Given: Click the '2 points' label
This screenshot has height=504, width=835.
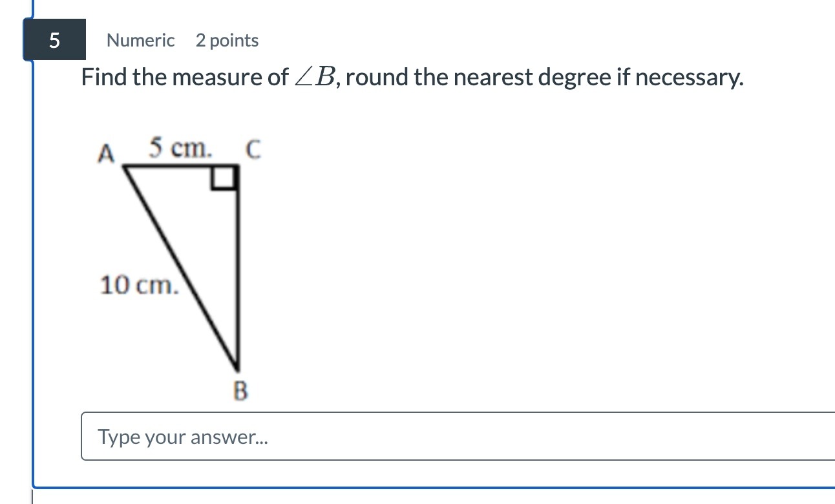Looking at the screenshot, I should [x=227, y=41].
